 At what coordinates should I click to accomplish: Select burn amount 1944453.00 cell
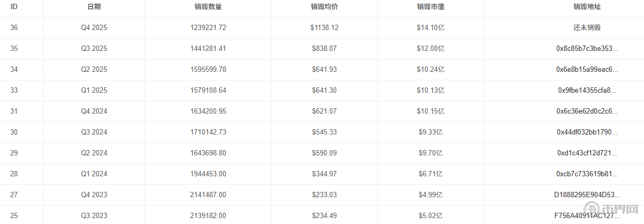(208, 174)
